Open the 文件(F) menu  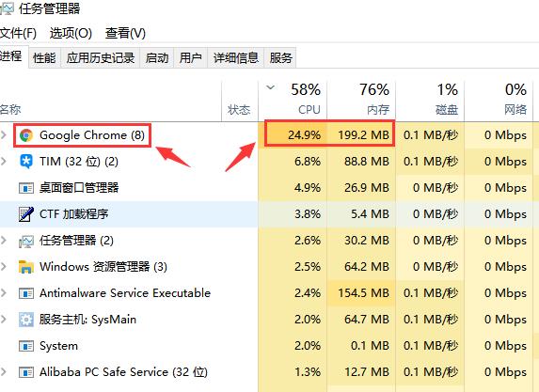[x=18, y=33]
